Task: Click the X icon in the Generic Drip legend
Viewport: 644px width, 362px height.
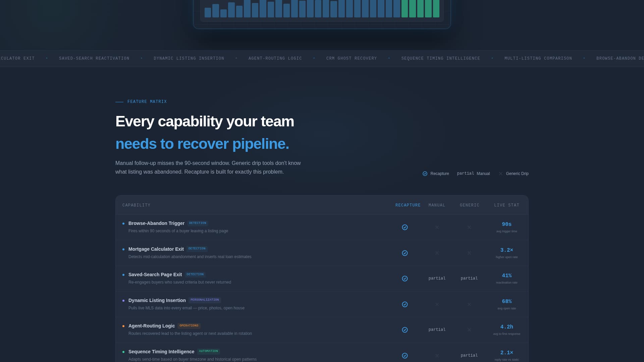Action: [x=501, y=174]
